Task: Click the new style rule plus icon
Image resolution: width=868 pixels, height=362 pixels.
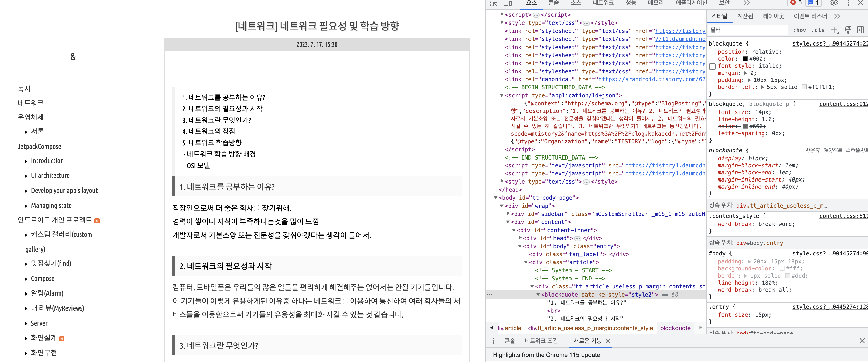Action: tap(834, 30)
